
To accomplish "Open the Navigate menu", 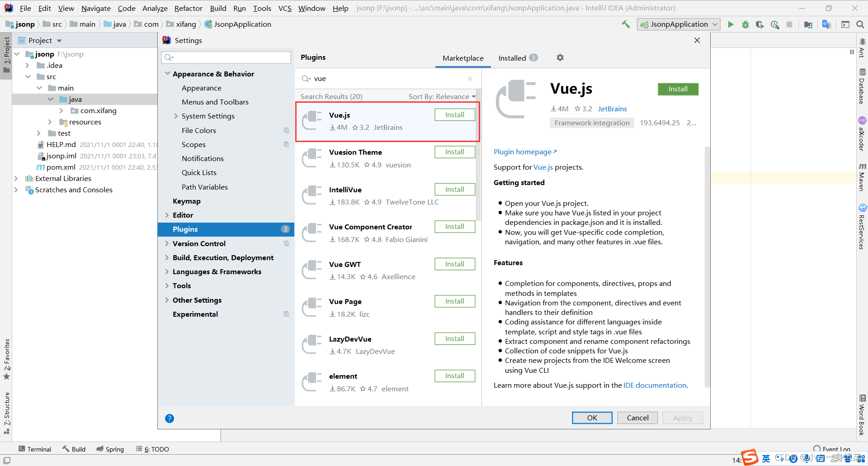I will (x=96, y=8).
